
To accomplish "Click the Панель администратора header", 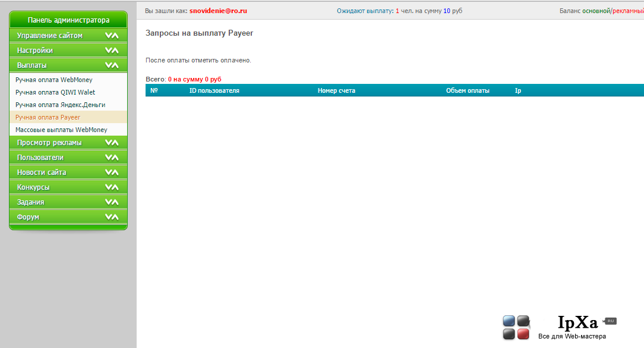I will (68, 20).
